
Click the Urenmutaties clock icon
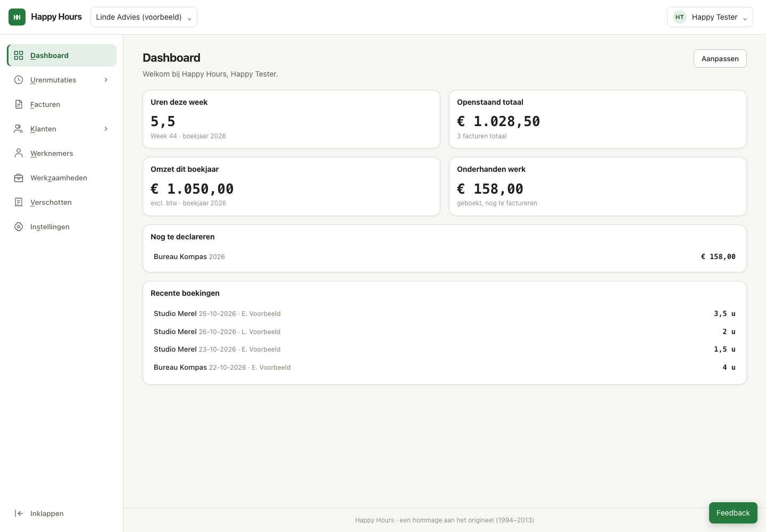pos(19,80)
